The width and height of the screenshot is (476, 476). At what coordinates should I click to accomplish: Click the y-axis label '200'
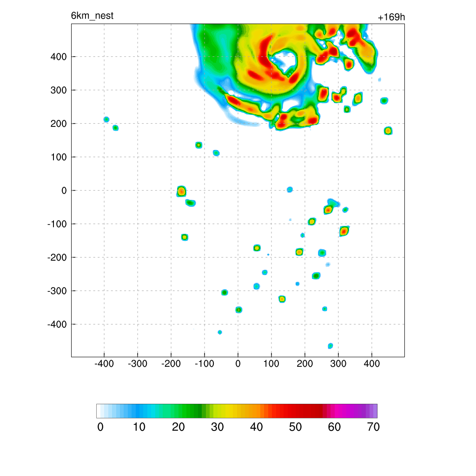point(59,124)
